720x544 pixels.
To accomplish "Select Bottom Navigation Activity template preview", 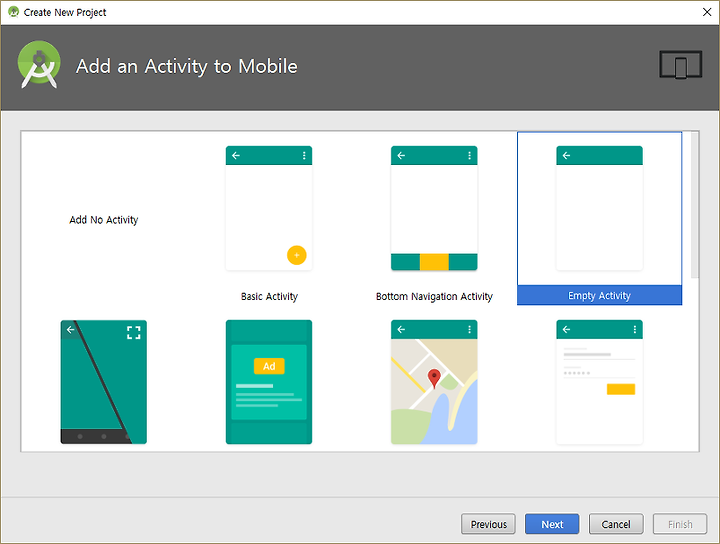I will click(434, 208).
